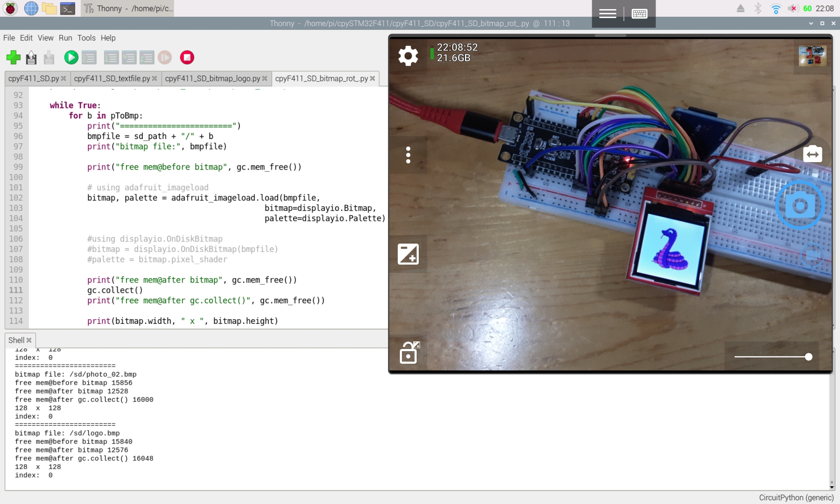Open the camera three-dot options menu

[408, 155]
